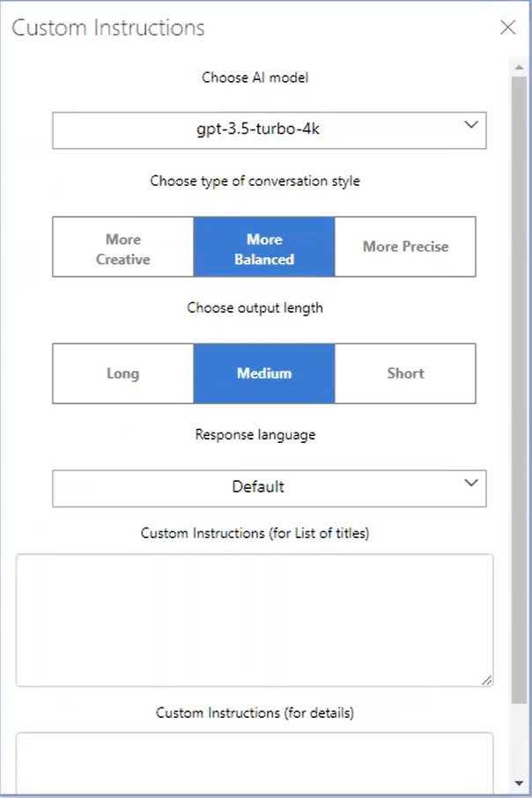Click the Custom Instructions (for List of titles) label

(x=255, y=534)
